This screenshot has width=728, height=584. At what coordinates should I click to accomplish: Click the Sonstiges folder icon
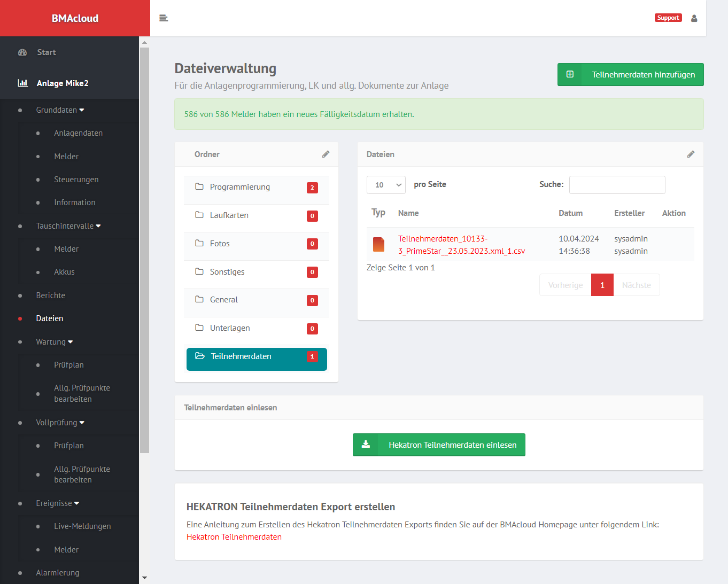pos(199,271)
